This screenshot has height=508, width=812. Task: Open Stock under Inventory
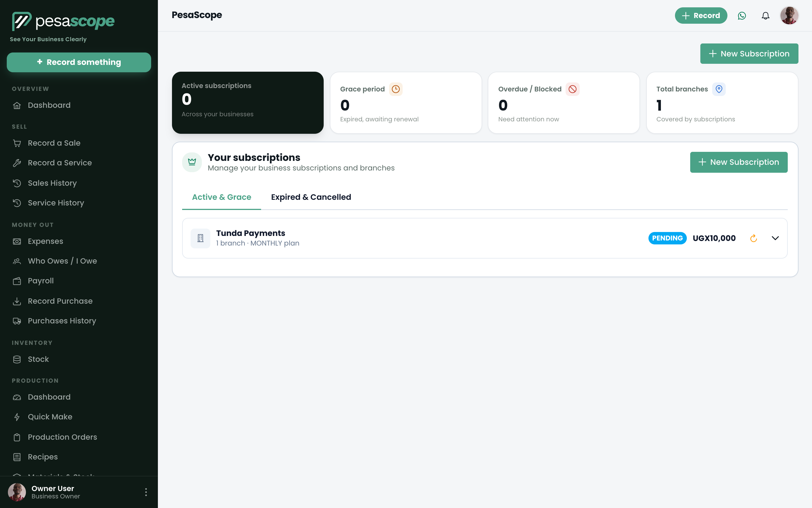coord(79,359)
